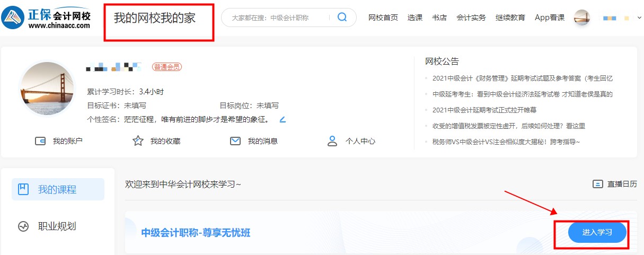The width and height of the screenshot is (644, 255).
Task: Click the large bridge profile photo
Action: tap(47, 89)
